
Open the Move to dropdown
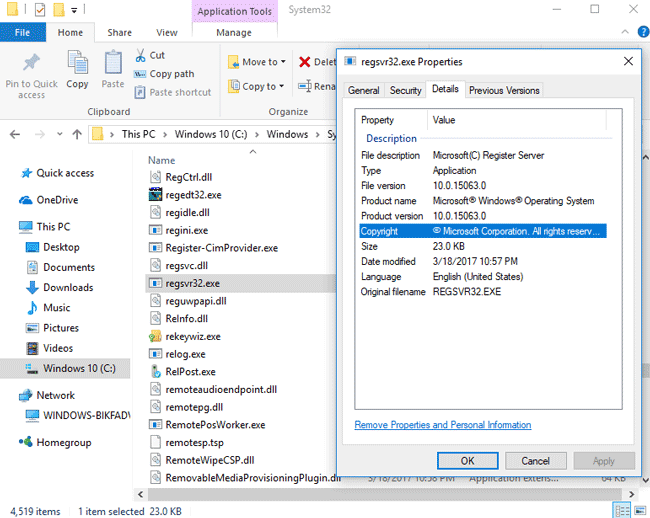coord(263,62)
